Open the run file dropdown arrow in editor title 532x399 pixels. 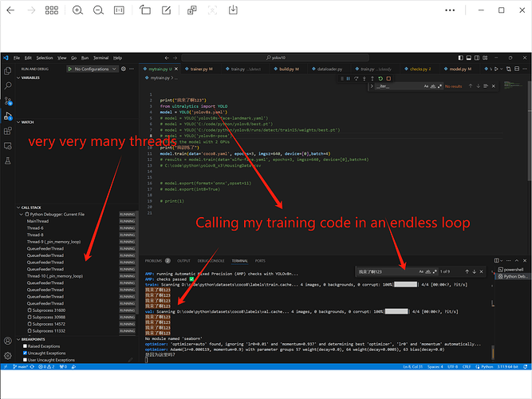coord(502,69)
